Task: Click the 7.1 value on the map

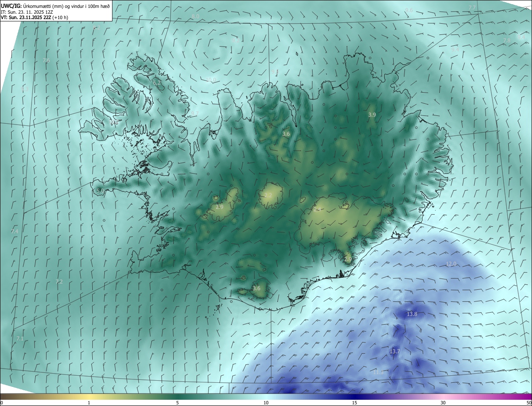Action: (x=20, y=339)
